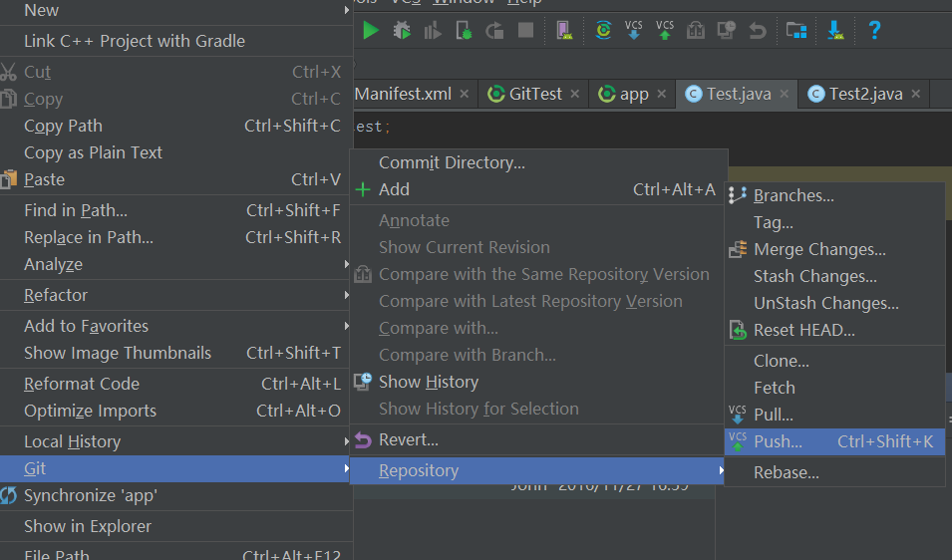Click the Branches icon in Repository submenu
952x560 pixels.
tap(737, 195)
